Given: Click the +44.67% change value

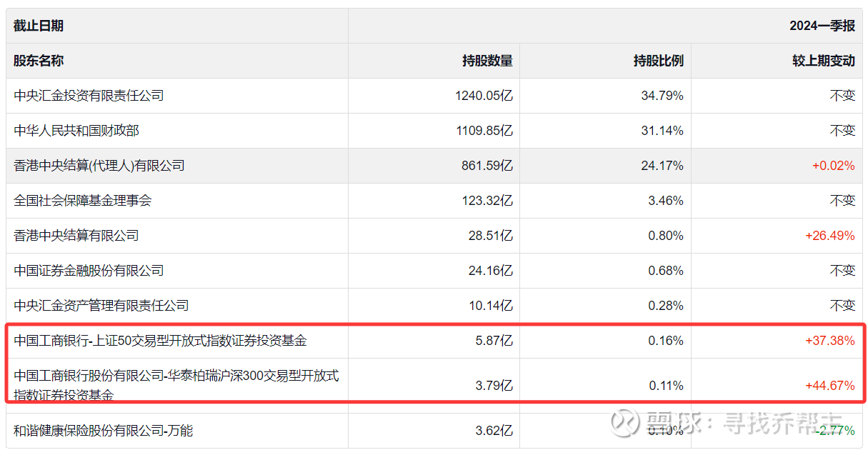Looking at the screenshot, I should pos(830,386).
